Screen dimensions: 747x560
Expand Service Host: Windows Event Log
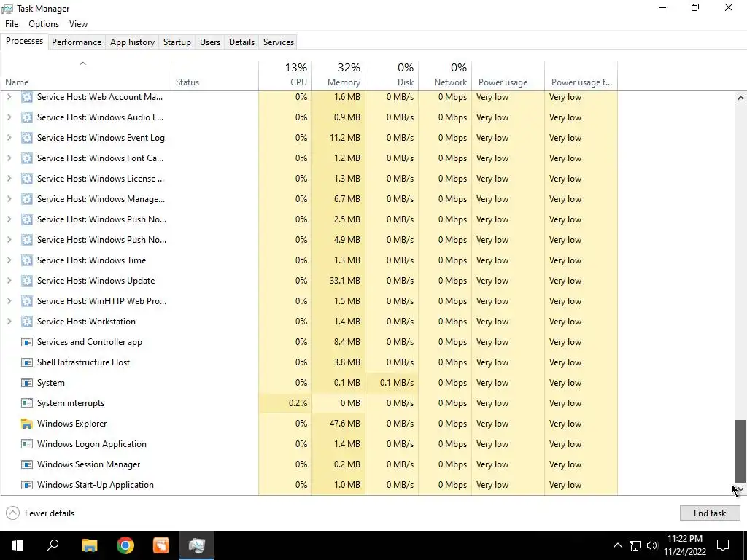9,138
